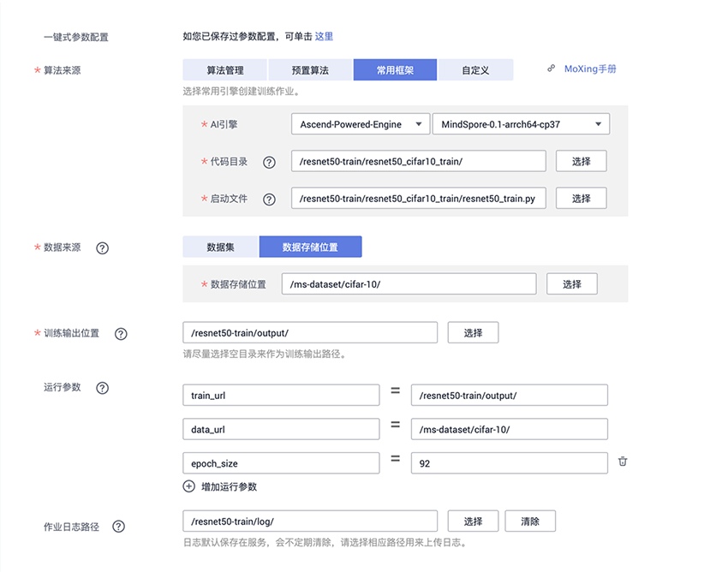Click 选择 next to the 代码目录 path
The image size is (728, 572).
click(x=582, y=161)
